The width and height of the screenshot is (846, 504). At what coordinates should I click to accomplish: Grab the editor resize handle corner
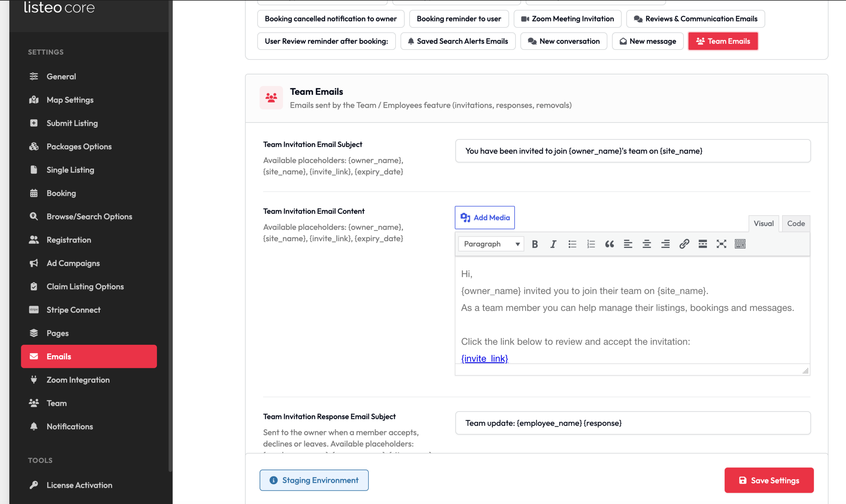pyautogui.click(x=805, y=370)
